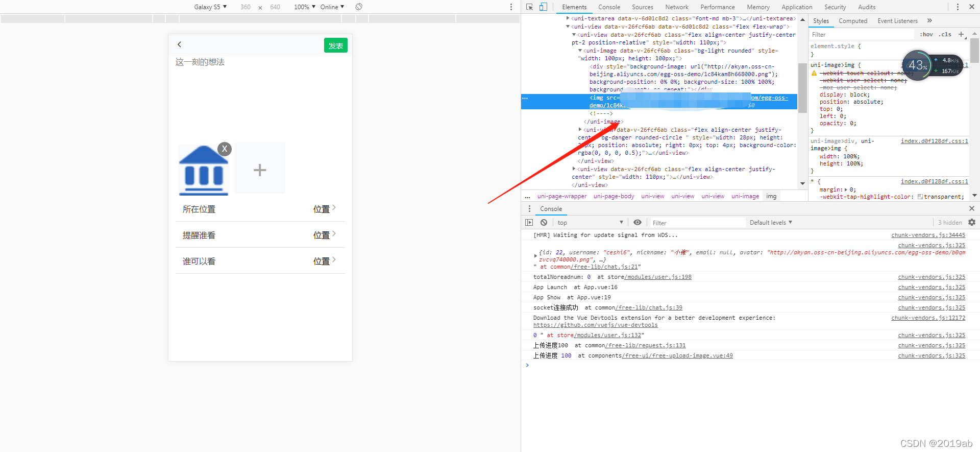Viewport: 980px width, 452px height.
Task: Open the 100% zoom dropdown
Action: [305, 7]
